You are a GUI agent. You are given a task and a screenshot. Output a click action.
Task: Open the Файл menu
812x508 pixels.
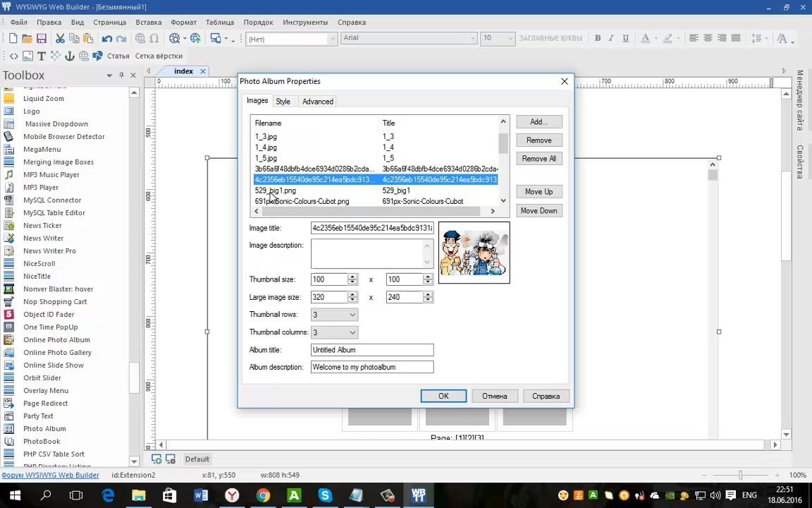point(18,23)
